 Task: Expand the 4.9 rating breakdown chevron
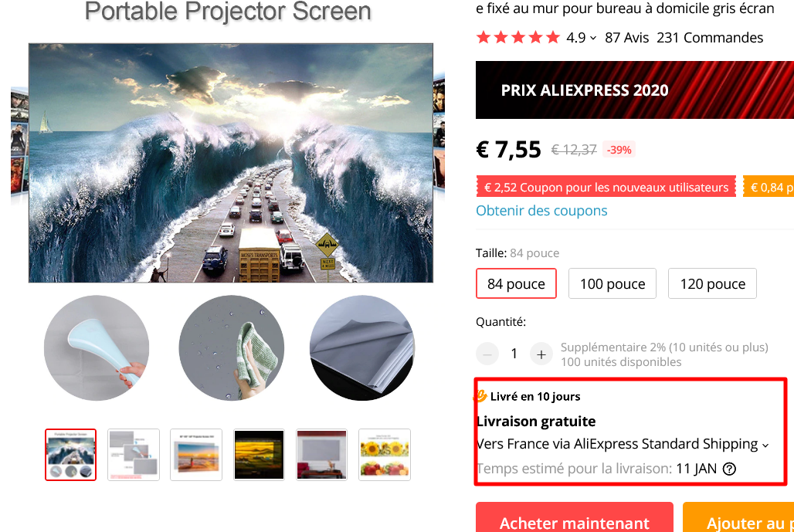tap(593, 39)
